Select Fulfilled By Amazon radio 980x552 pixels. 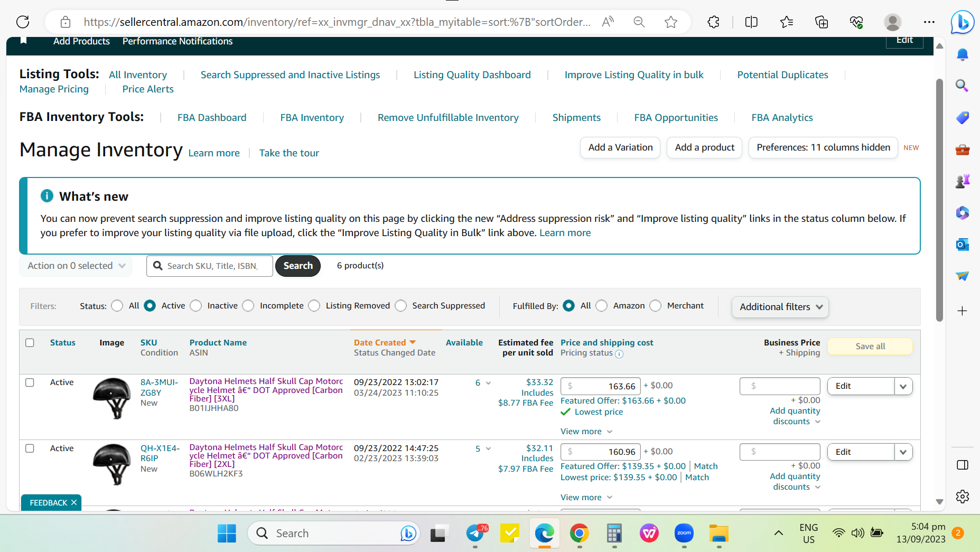point(602,306)
